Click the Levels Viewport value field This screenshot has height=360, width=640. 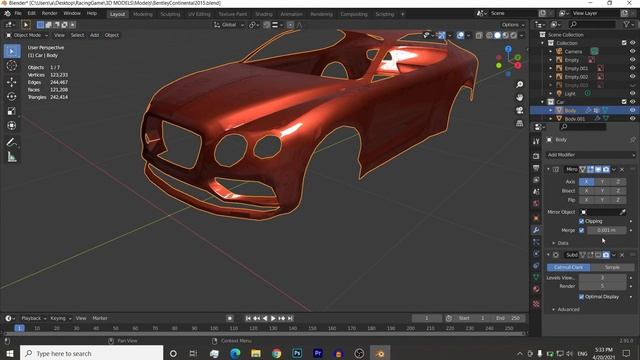click(x=602, y=278)
